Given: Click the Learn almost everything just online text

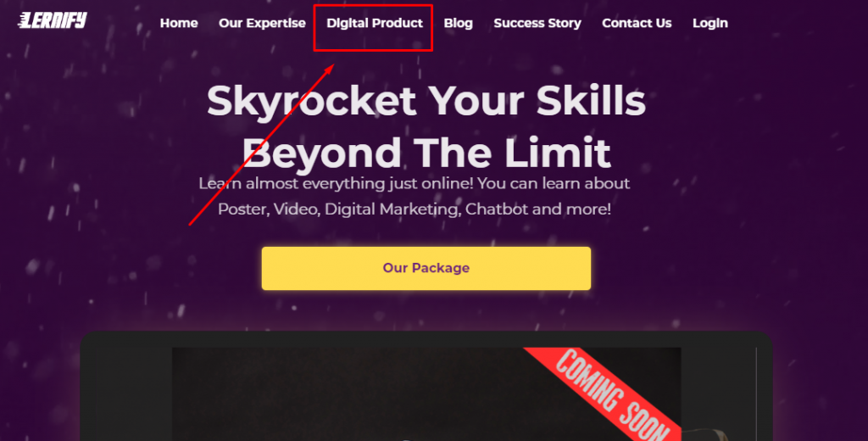Looking at the screenshot, I should tap(336, 183).
